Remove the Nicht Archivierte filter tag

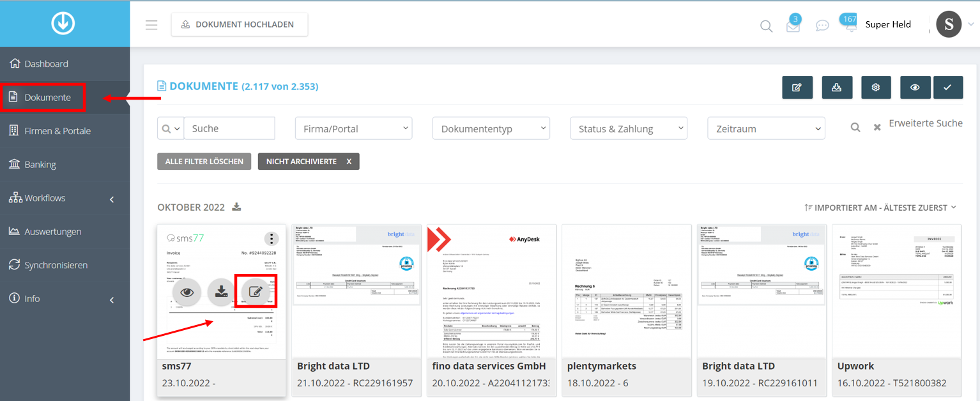tap(349, 162)
